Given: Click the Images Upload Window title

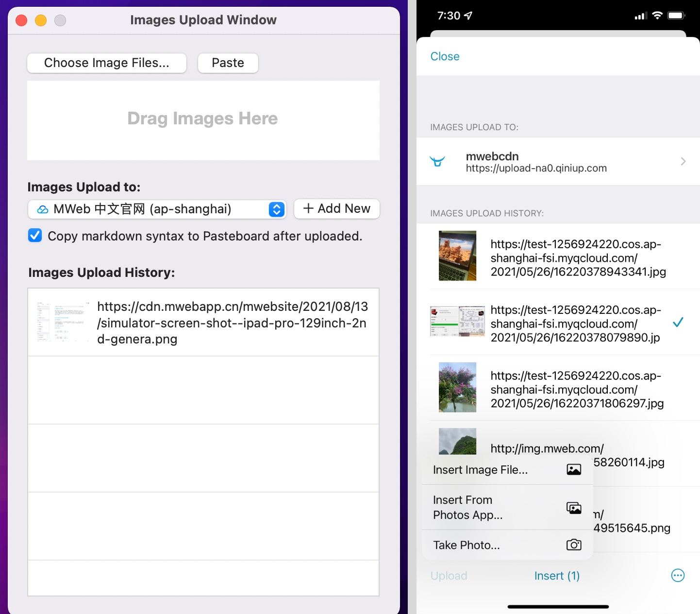Looking at the screenshot, I should point(203,20).
